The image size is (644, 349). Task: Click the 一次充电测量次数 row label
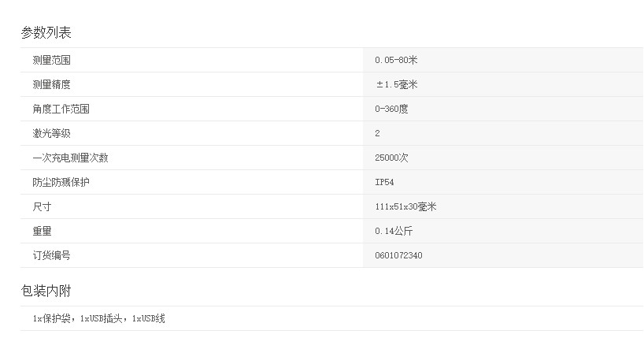[70, 158]
